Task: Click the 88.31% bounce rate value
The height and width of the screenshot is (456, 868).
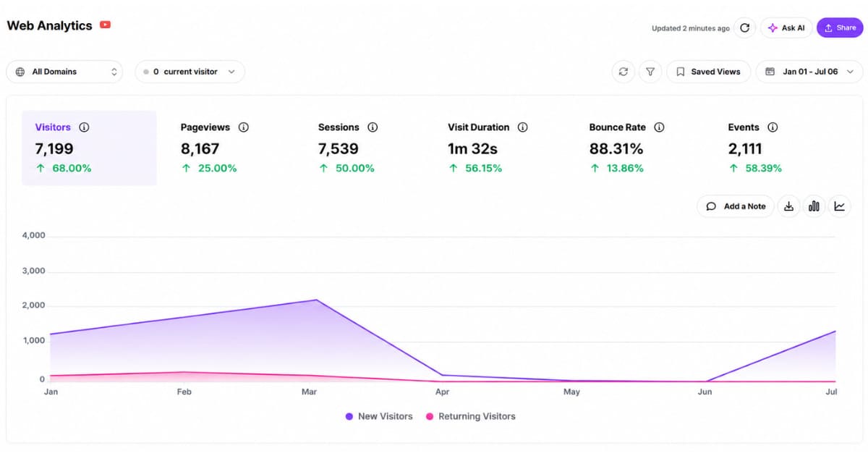Action: (616, 149)
